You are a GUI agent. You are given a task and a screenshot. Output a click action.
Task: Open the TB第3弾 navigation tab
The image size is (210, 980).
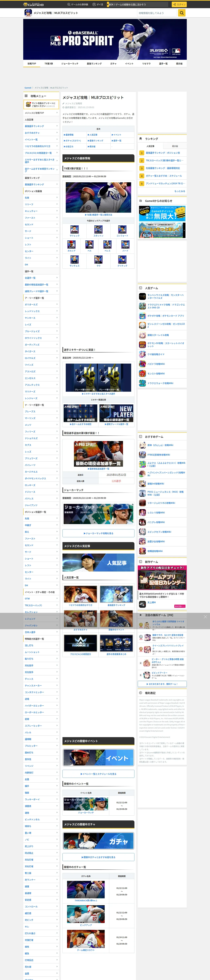pyautogui.click(x=49, y=64)
